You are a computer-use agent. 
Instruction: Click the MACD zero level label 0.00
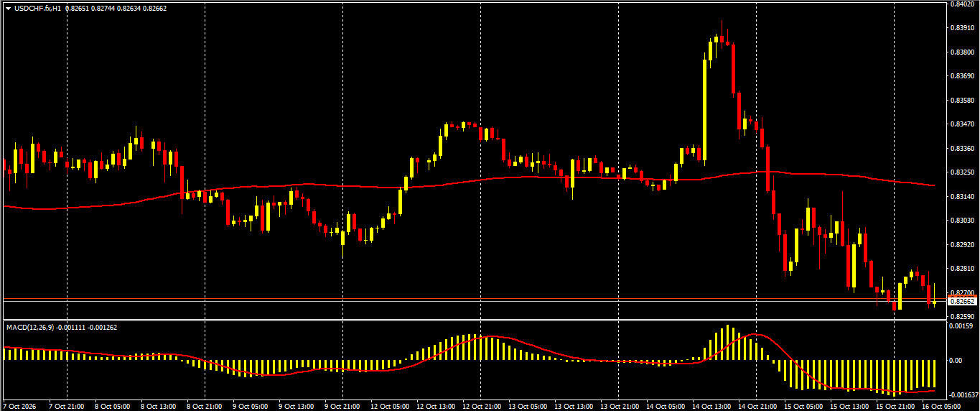956,361
